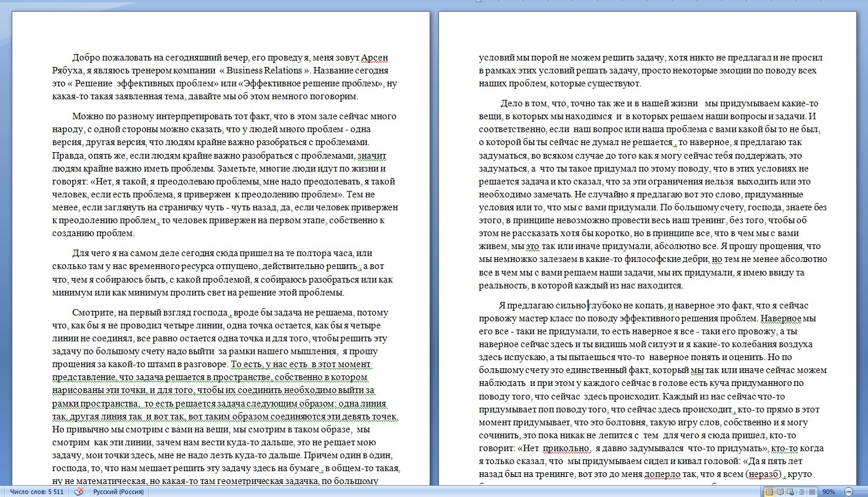Click the word "Добро" at the document start
The height and width of the screenshot is (497, 868).
click(x=86, y=58)
